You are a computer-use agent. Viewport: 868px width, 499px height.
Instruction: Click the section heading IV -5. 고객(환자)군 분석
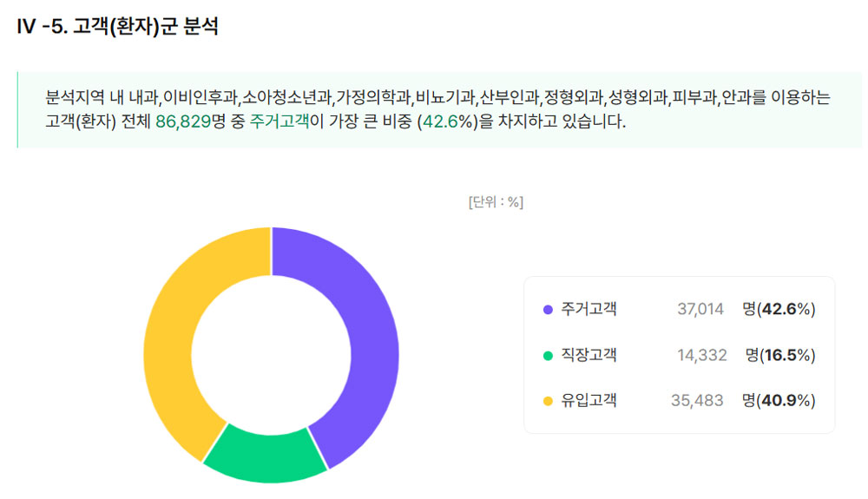117,27
